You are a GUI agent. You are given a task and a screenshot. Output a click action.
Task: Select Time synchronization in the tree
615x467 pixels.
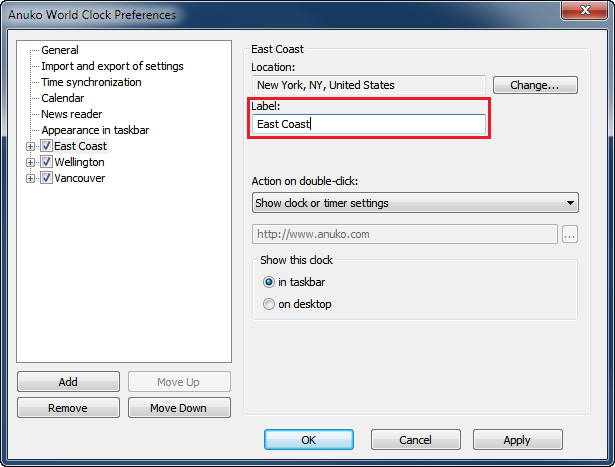(91, 82)
